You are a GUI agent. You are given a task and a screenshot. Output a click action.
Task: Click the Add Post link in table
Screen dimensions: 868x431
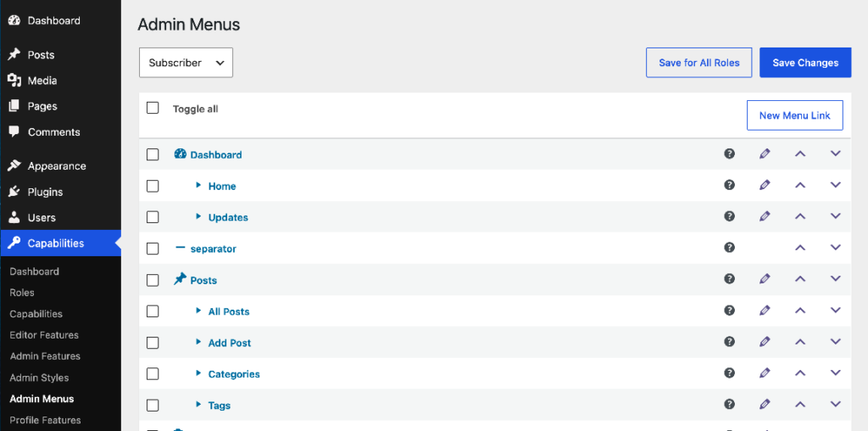pyautogui.click(x=230, y=343)
